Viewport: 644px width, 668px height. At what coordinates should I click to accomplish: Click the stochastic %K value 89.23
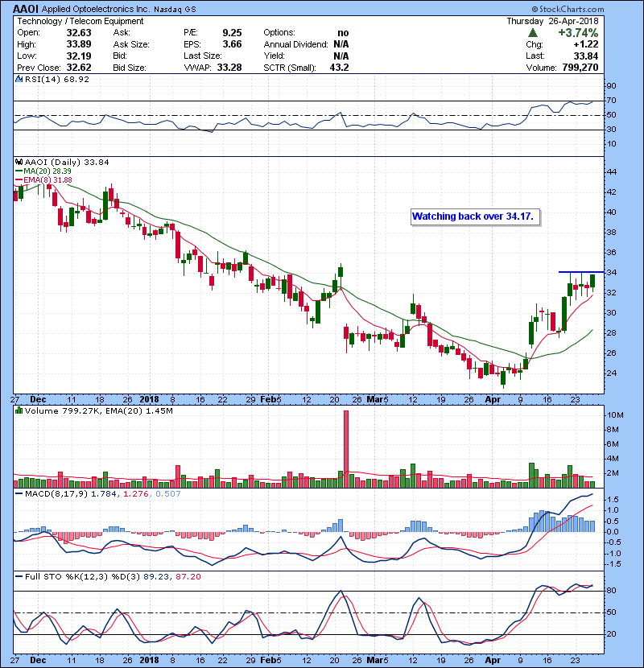click(156, 577)
